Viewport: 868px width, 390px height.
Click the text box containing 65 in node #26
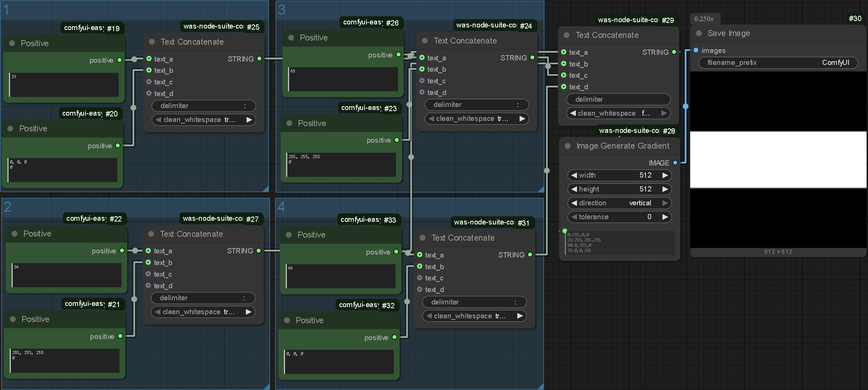coord(343,79)
